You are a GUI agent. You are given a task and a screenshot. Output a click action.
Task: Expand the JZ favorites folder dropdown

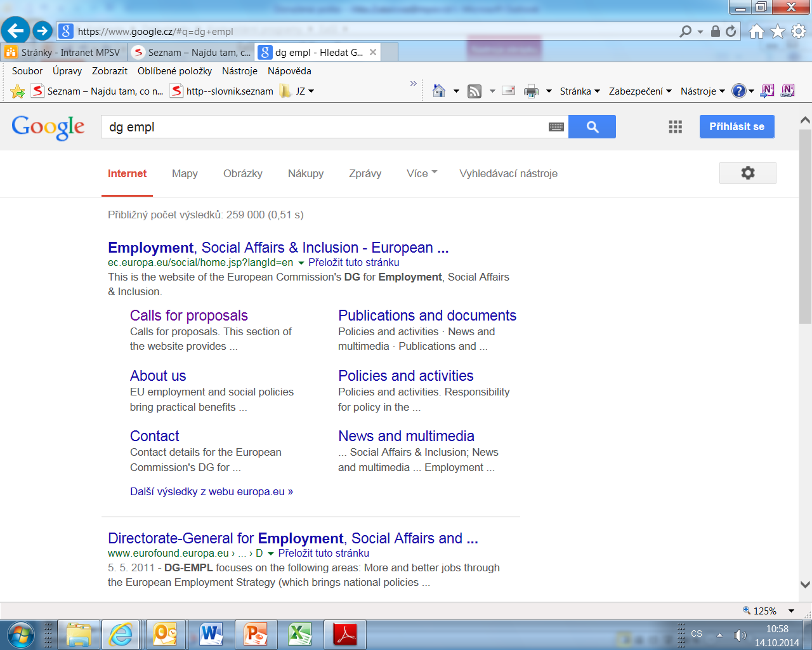pos(311,91)
